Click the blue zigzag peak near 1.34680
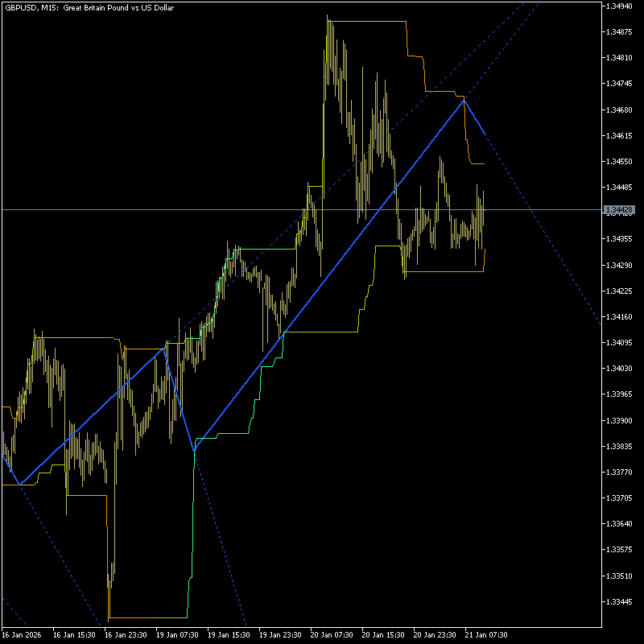The height and width of the screenshot is (644, 644). pos(464,99)
